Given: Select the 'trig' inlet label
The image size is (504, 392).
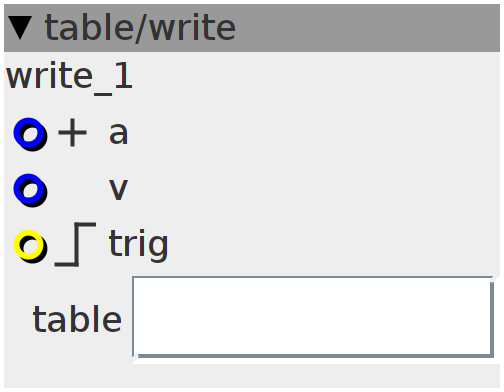Looking at the screenshot, I should point(139,245).
